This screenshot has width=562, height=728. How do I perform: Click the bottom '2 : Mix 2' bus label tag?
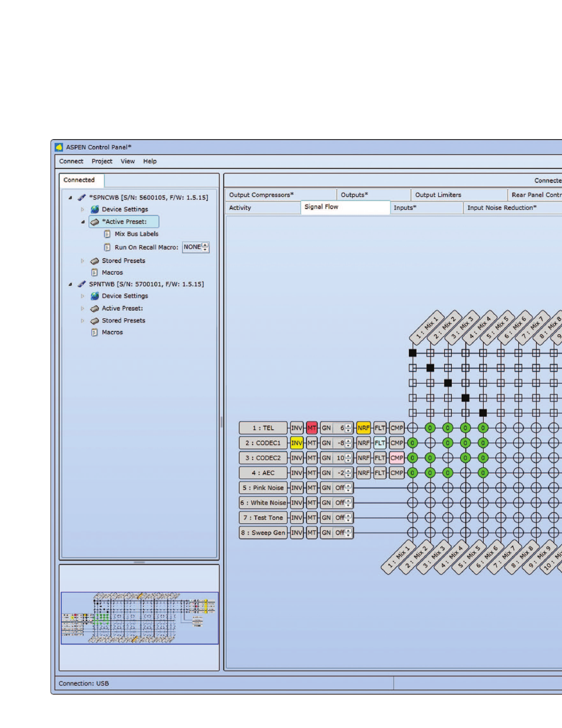click(416, 556)
